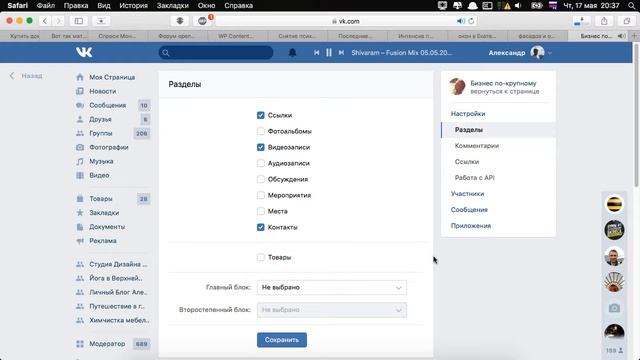Uncheck the Видеозаписи checkbox
This screenshot has height=360, width=640.
click(261, 147)
